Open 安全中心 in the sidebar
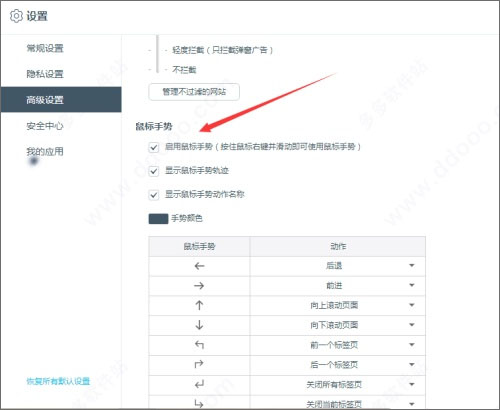 (45, 126)
